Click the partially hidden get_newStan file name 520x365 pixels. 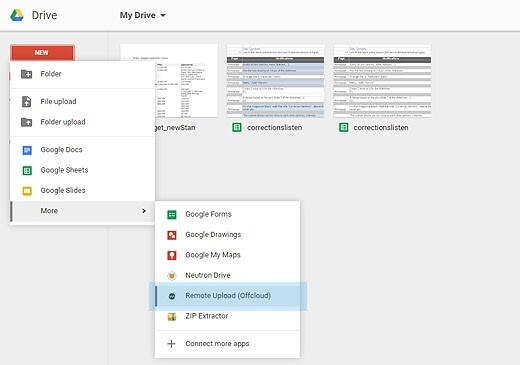pos(175,128)
